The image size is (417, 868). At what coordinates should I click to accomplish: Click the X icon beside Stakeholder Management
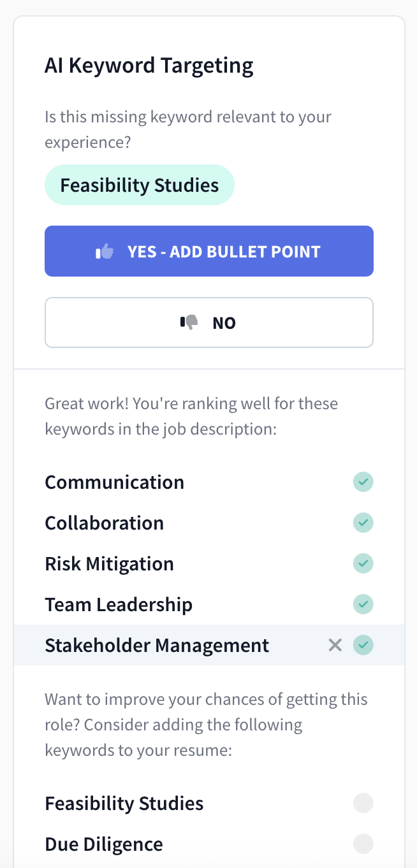point(335,645)
